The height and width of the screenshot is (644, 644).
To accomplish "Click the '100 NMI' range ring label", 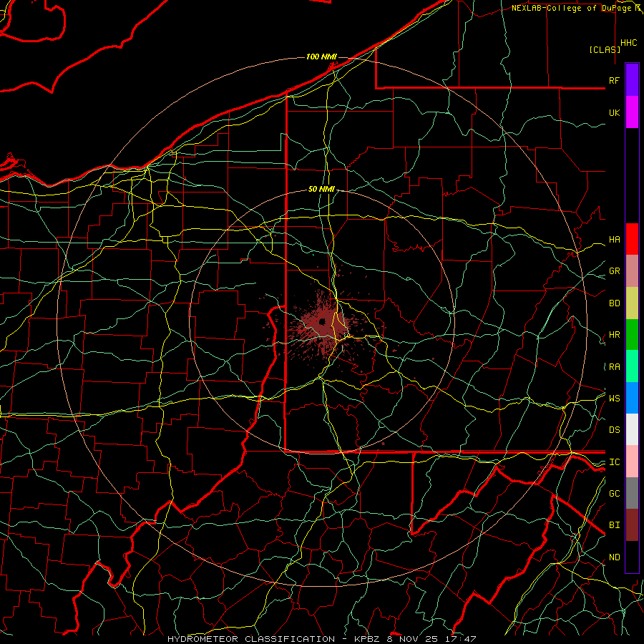I will click(x=321, y=57).
